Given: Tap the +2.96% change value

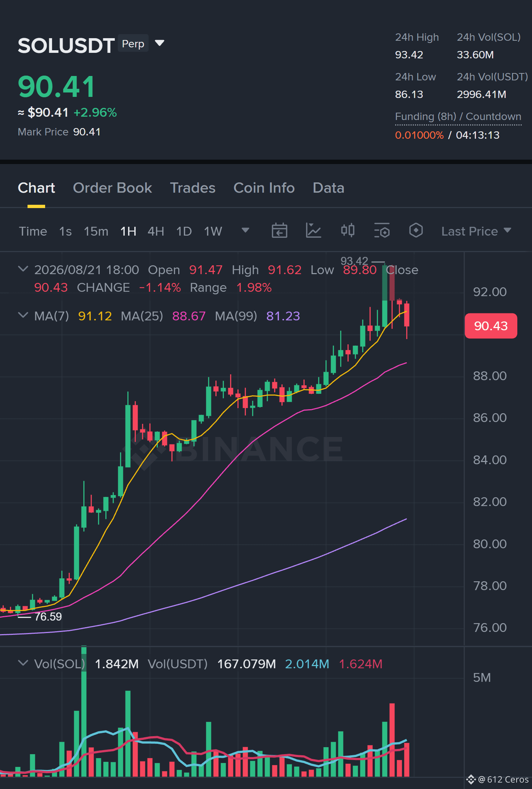Looking at the screenshot, I should click(95, 112).
